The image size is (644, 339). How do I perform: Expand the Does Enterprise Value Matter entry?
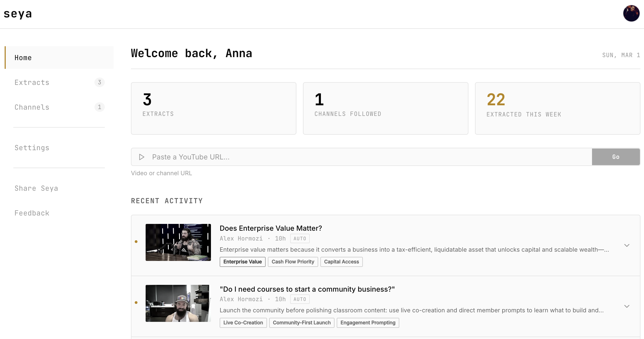(x=627, y=245)
